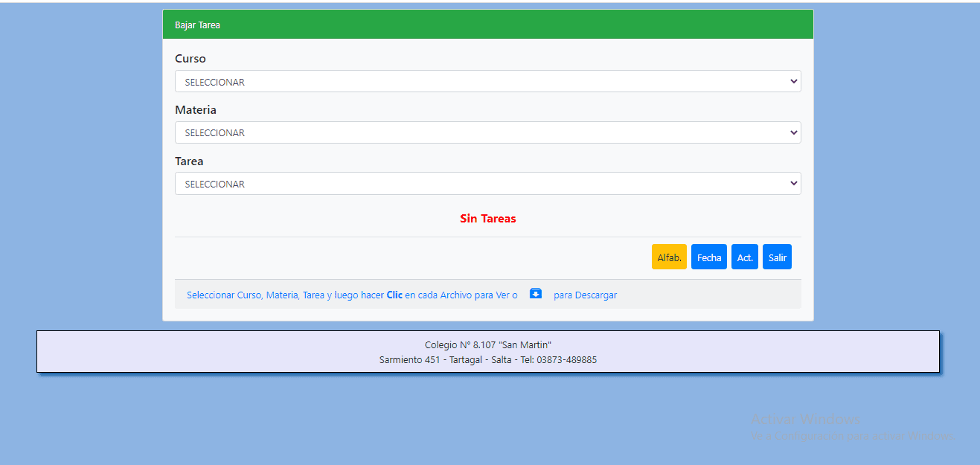Viewport: 980px width, 465px height.
Task: Click the green Bajar Tarea header
Action: coord(487,25)
